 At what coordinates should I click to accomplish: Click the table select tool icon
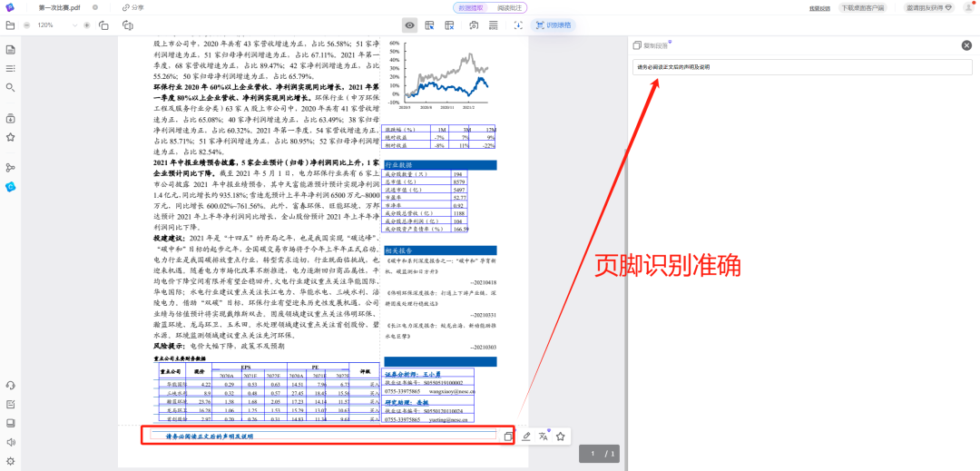(x=429, y=25)
